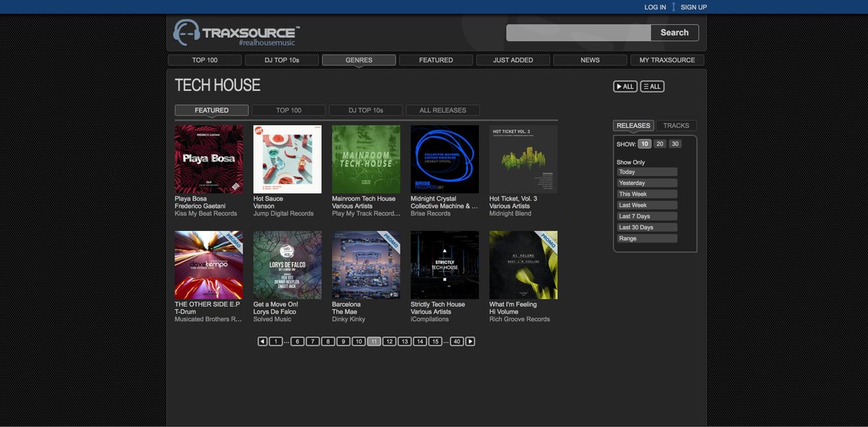This screenshot has width=868, height=427.
Task: Go to page 14 in pagination
Action: (x=420, y=342)
